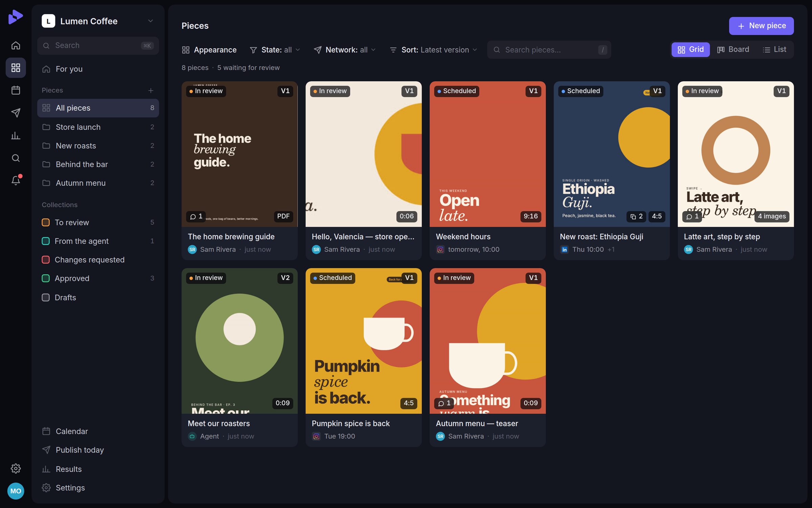812x508 pixels.
Task: Switch to List view
Action: click(x=774, y=49)
